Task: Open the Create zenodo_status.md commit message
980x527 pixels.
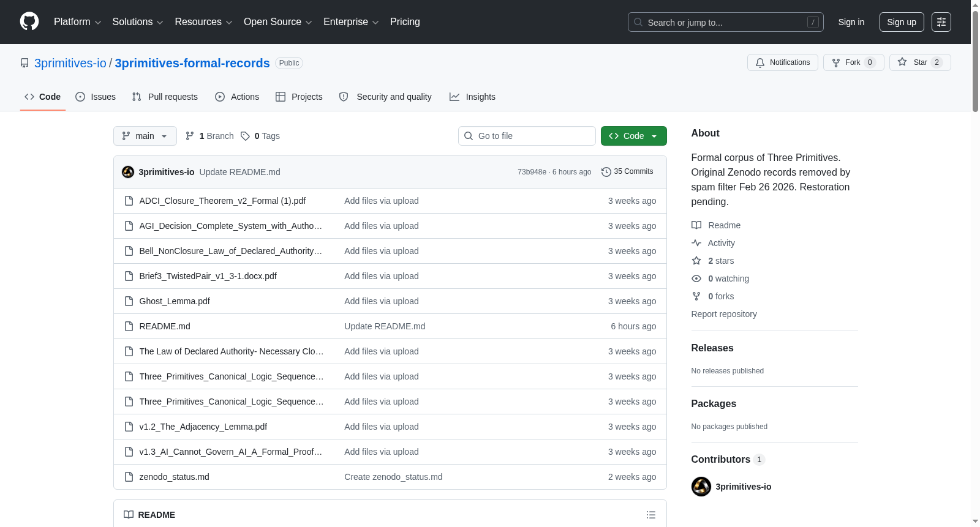Action: (393, 477)
